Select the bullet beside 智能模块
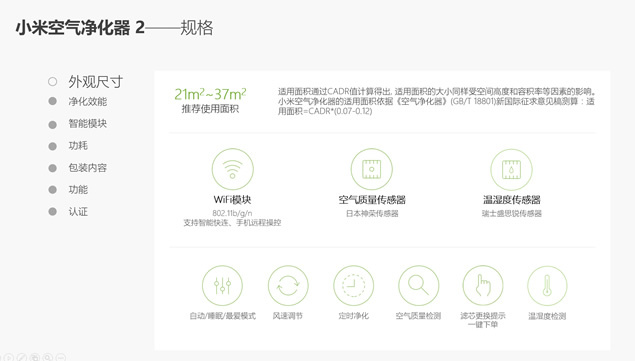This screenshot has height=361, width=635. pyautogui.click(x=52, y=124)
